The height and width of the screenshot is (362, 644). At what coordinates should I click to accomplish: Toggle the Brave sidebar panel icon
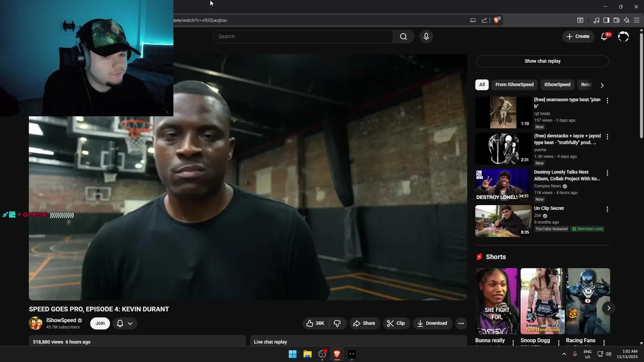pyautogui.click(x=606, y=20)
